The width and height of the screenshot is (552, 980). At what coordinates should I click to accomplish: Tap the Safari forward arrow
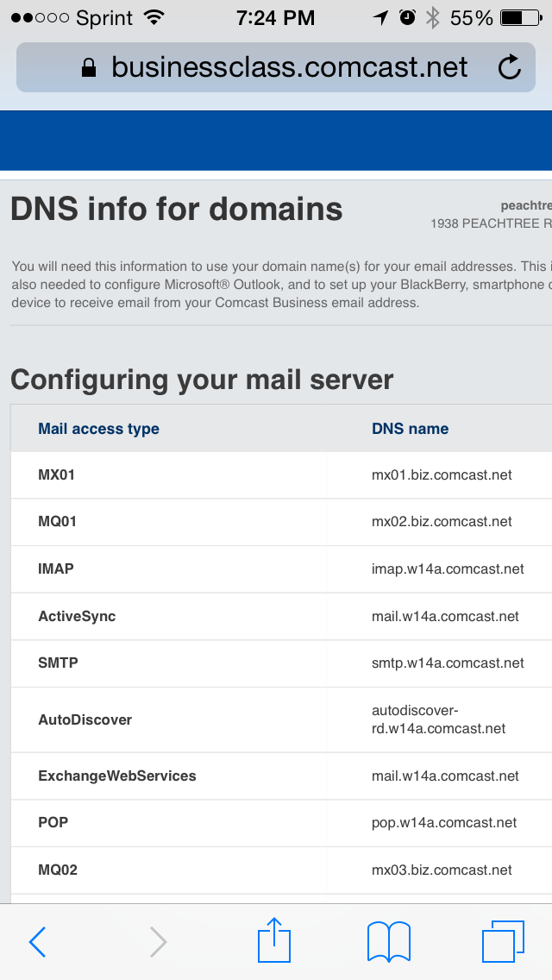158,942
